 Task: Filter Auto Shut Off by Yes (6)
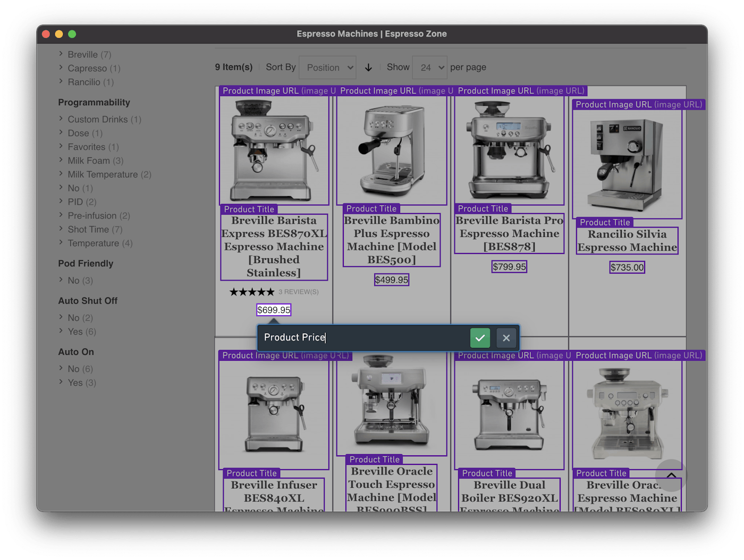point(82,332)
